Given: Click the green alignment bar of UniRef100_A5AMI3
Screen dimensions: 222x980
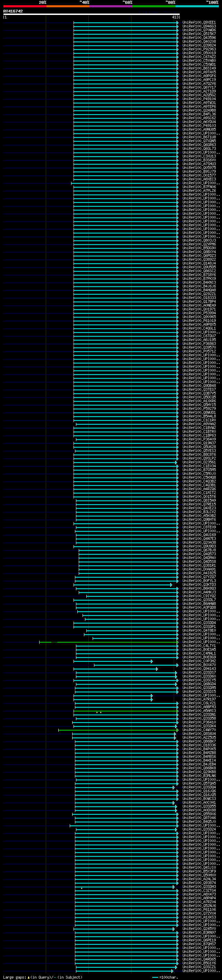Looking at the screenshot, I should click(126, 711).
